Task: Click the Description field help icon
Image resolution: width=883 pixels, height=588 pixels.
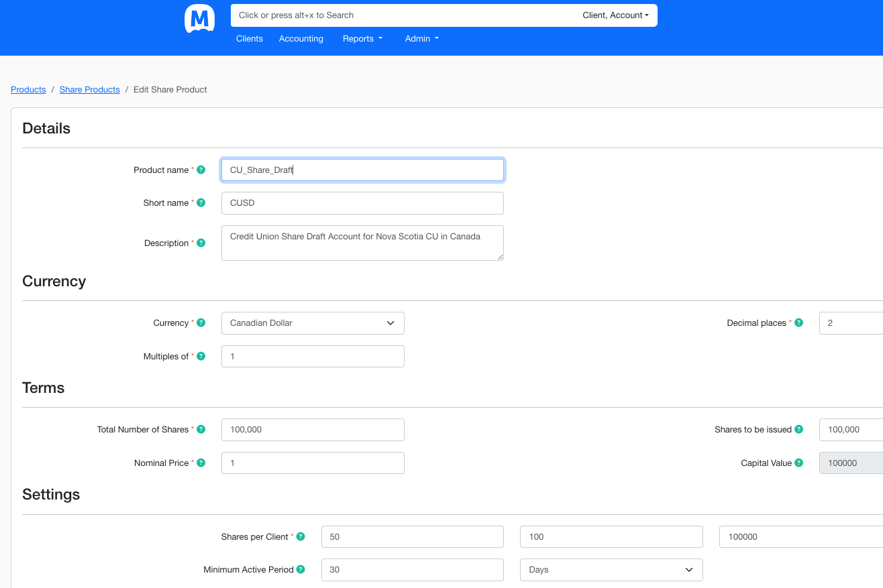Action: tap(201, 243)
